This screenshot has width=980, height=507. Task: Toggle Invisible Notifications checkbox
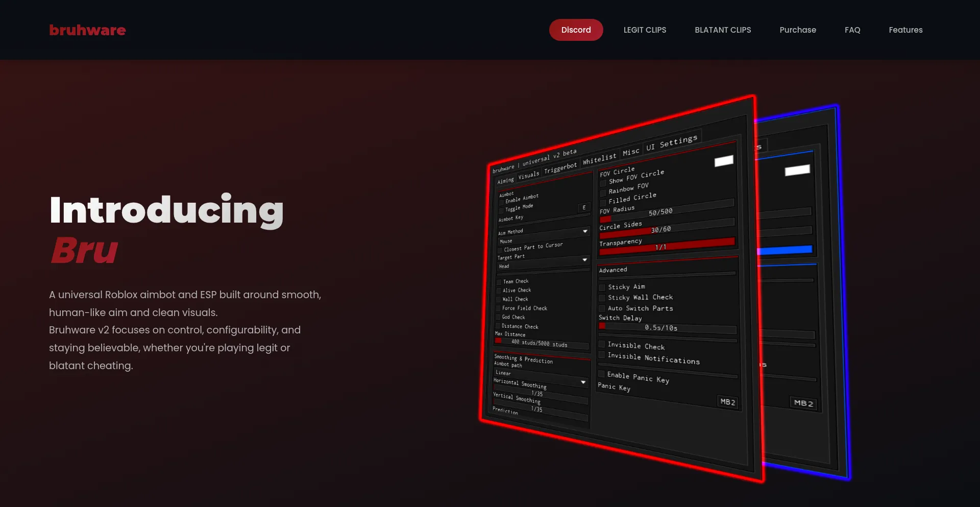602,355
